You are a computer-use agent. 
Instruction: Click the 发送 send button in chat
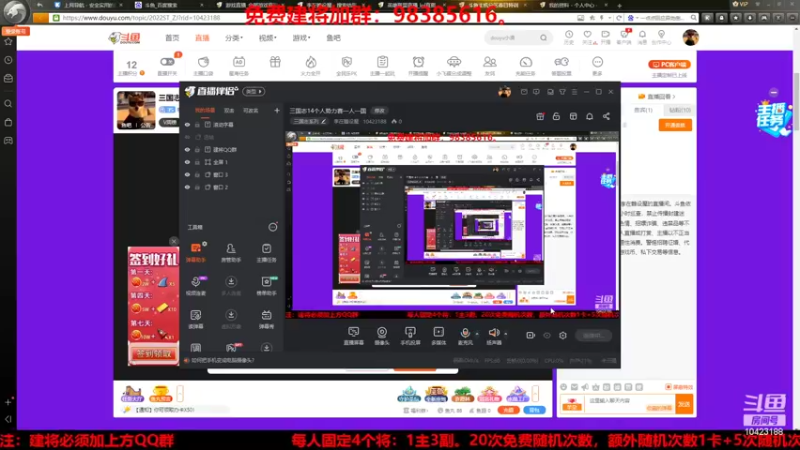tap(684, 404)
